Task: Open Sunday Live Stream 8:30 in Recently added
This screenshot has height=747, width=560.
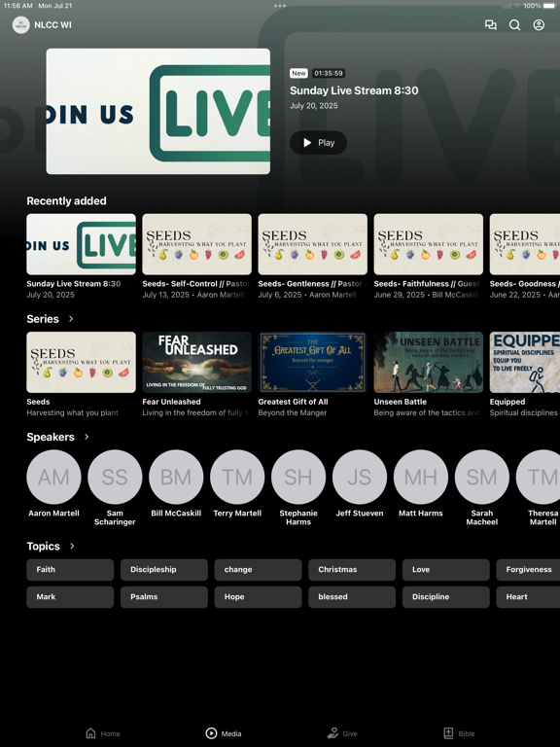Action: (x=81, y=244)
